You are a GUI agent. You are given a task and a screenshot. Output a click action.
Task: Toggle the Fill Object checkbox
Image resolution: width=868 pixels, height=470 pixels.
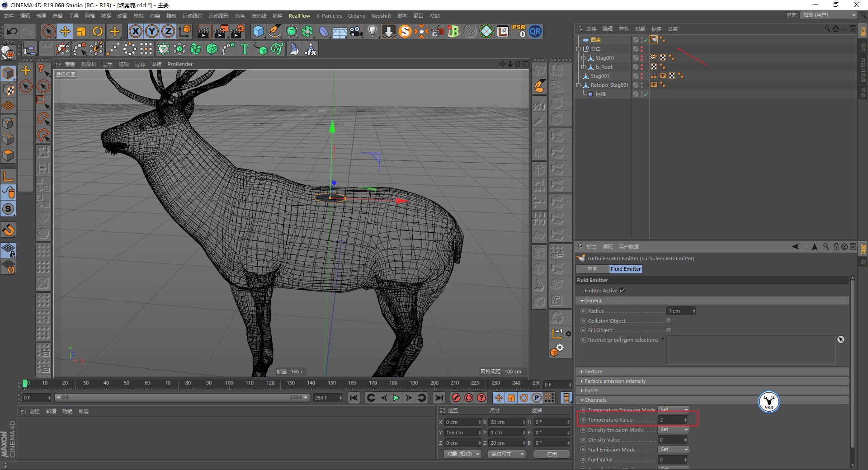pos(668,330)
